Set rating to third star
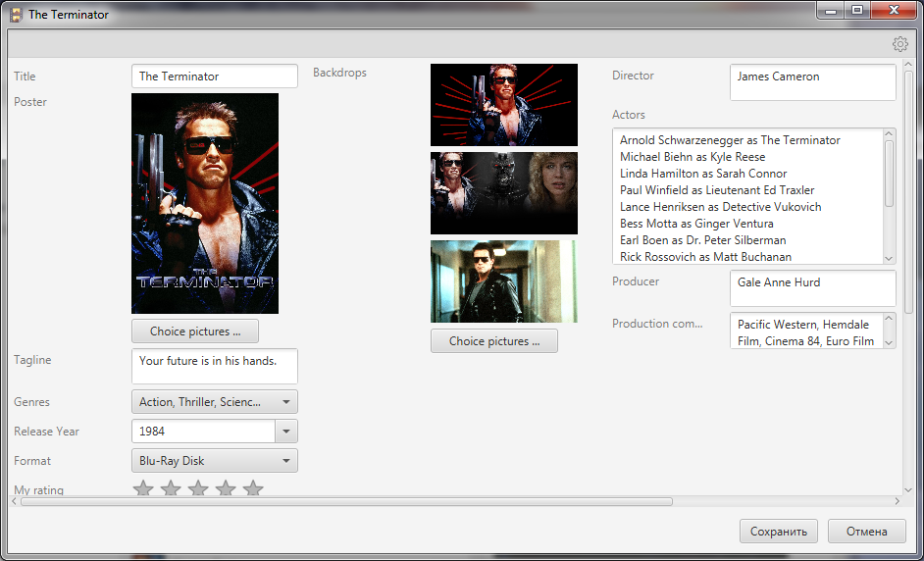Screen dimensions: 924x561 point(198,487)
